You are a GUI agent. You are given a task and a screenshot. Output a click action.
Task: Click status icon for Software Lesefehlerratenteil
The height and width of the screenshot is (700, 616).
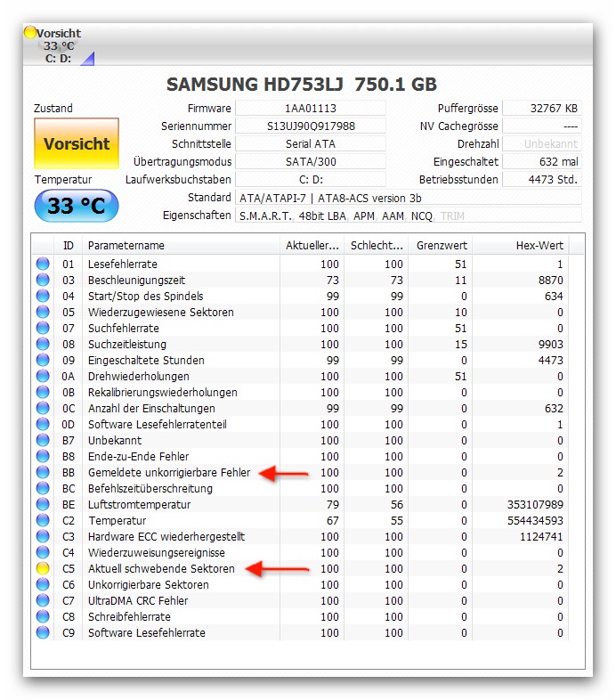43,424
